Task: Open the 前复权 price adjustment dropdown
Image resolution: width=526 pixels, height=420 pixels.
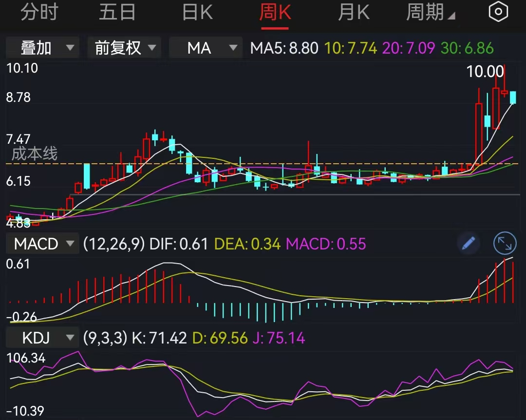Action: point(124,47)
